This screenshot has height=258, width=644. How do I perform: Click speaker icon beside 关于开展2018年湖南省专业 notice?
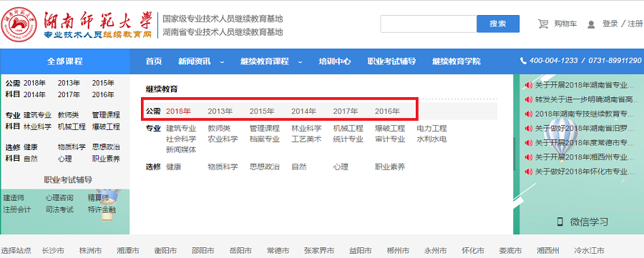pyautogui.click(x=529, y=85)
